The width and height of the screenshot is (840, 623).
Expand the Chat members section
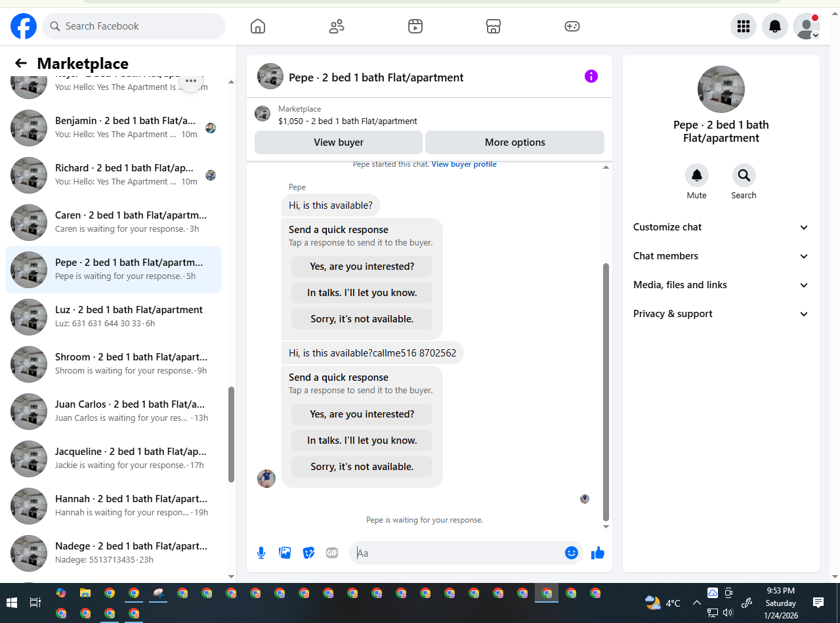point(721,256)
